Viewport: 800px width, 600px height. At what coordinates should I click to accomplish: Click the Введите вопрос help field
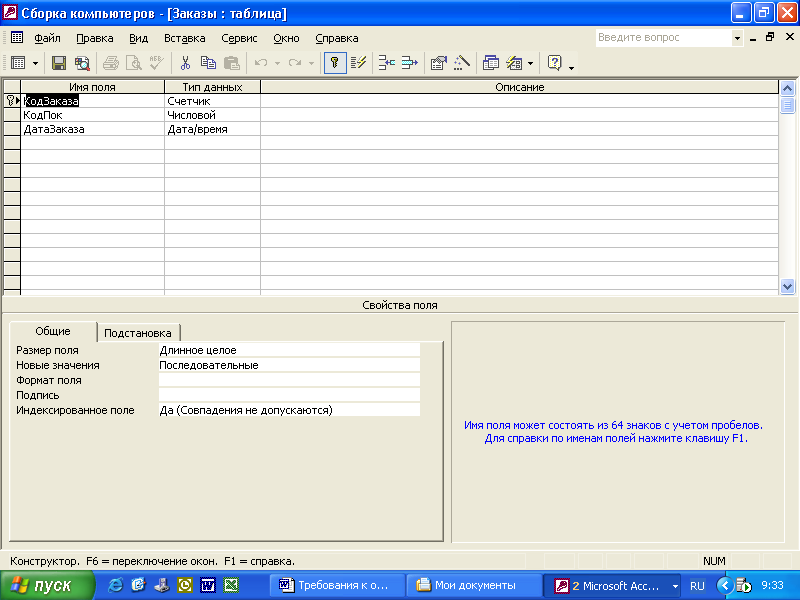pyautogui.click(x=663, y=38)
